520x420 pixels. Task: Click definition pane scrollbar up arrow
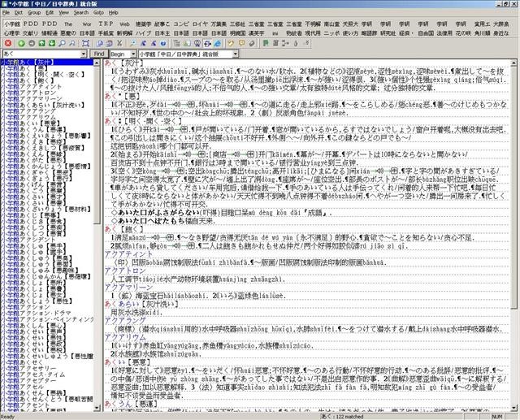513,63
